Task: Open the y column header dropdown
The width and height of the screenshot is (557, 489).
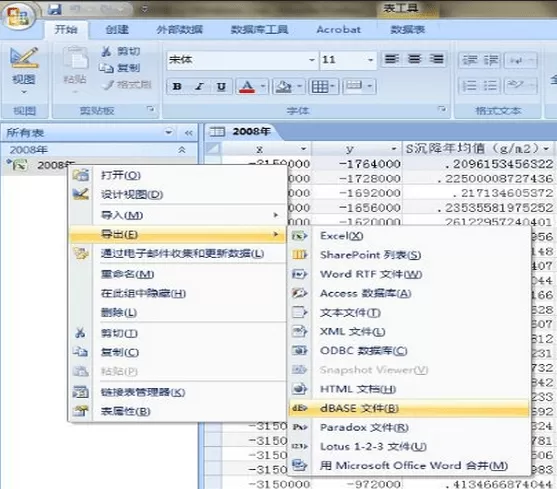Action: (394, 149)
